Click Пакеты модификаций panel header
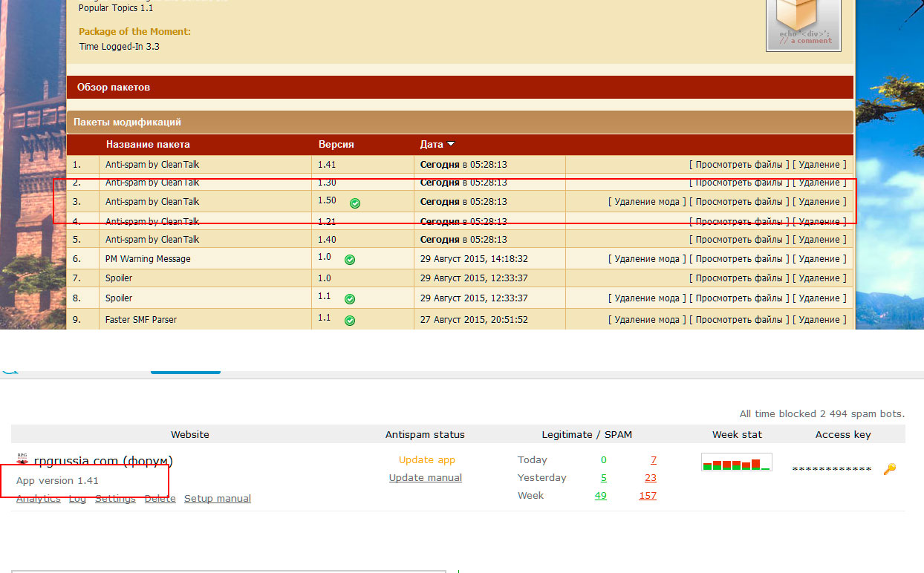This screenshot has width=924, height=573. (x=460, y=122)
